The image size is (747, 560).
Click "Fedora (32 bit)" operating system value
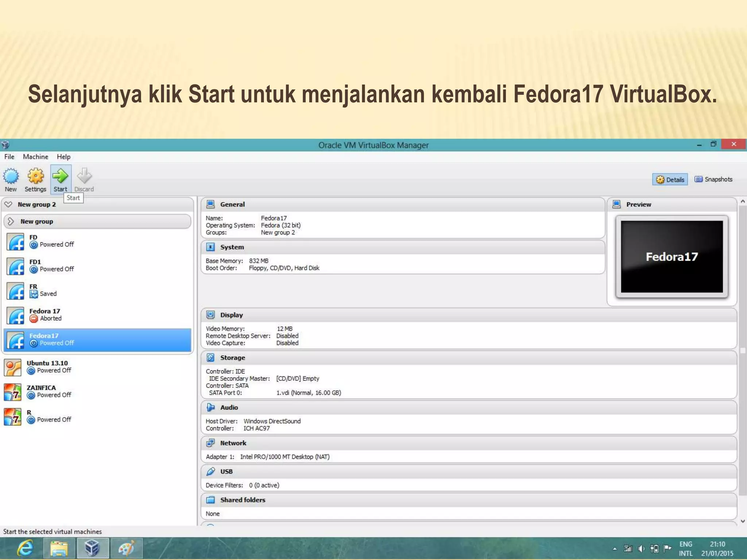click(281, 225)
